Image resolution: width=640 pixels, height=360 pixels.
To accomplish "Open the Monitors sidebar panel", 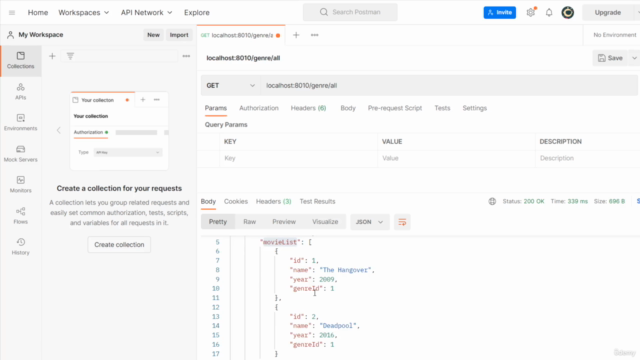I will [20, 184].
